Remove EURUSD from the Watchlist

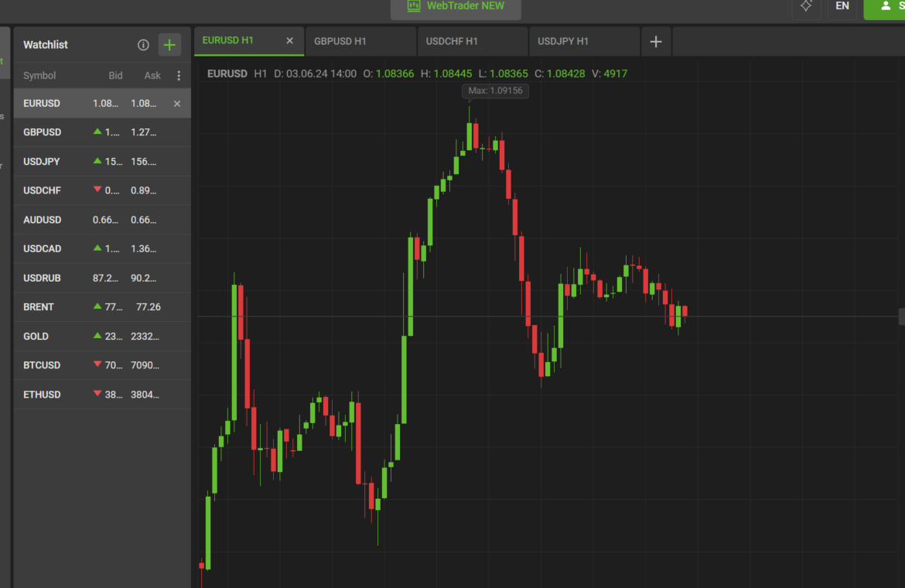point(177,104)
